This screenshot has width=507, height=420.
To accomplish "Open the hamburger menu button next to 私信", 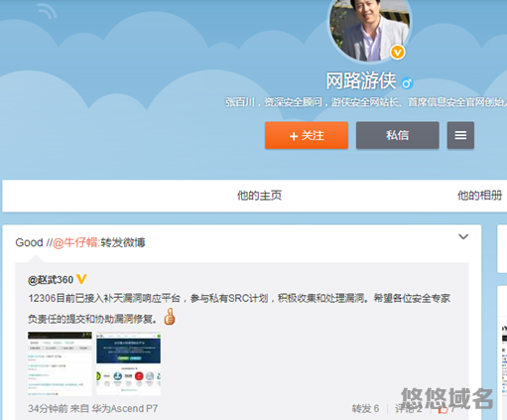I will (x=460, y=135).
